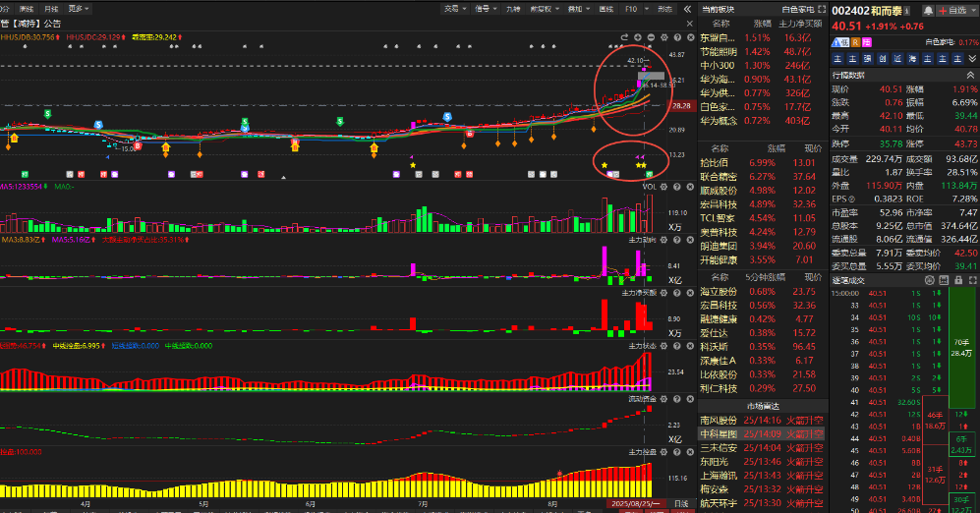This screenshot has height=513, width=980.
Task: Click 逐笔成交 save icon
Action: coord(944,280)
